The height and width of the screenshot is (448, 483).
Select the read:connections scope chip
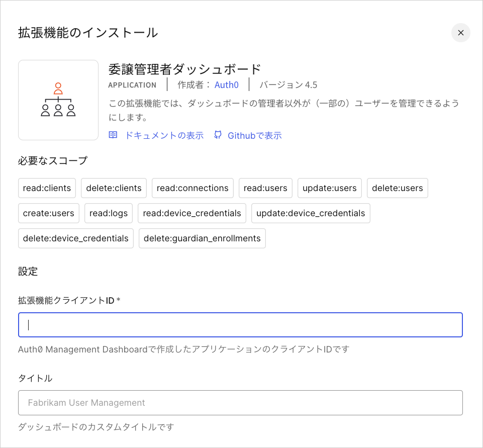click(x=192, y=188)
